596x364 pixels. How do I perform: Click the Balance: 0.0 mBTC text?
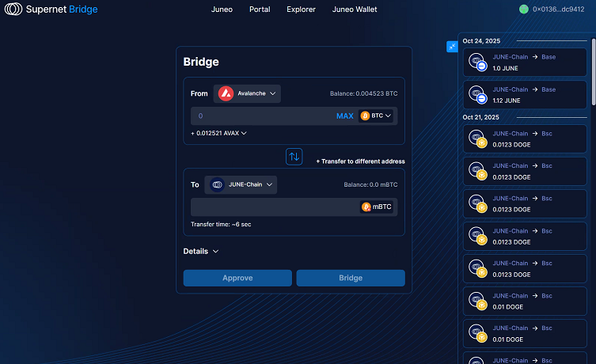(370, 184)
